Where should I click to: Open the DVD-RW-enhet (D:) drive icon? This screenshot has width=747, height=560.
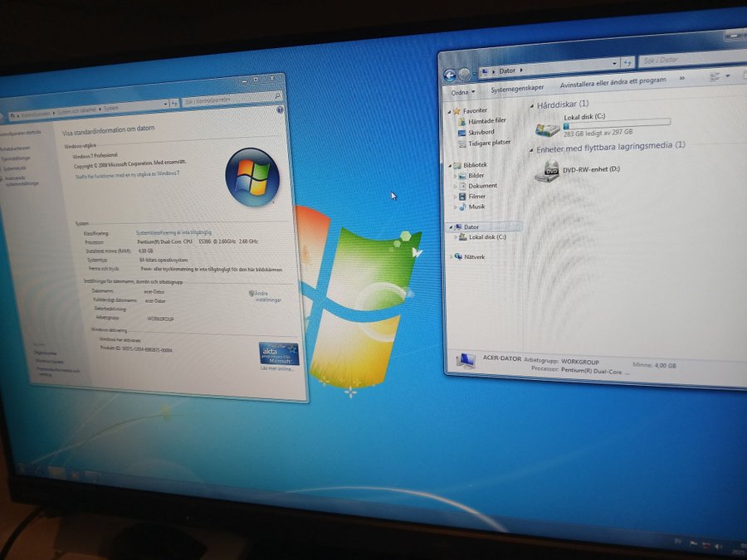click(x=547, y=171)
